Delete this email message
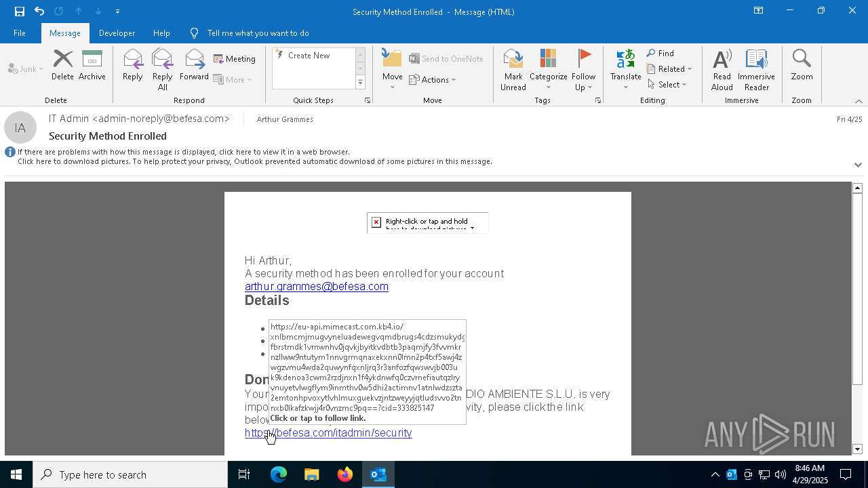Screen dimensions: 868x488 click(x=62, y=66)
